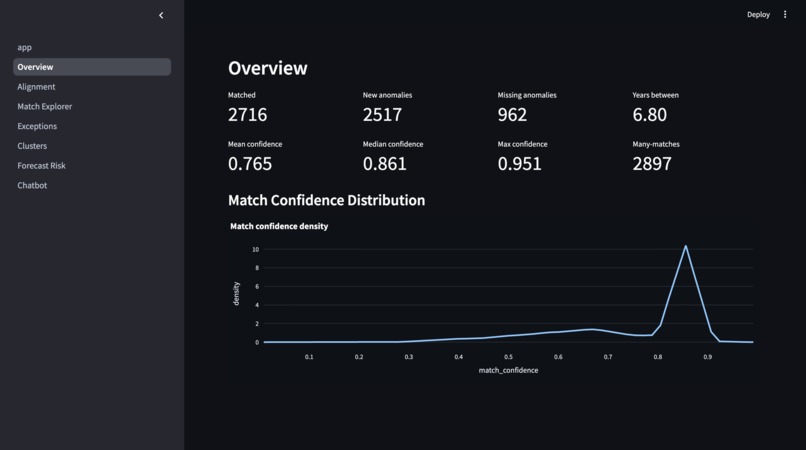Click the Matched metric value 2716

pos(247,115)
